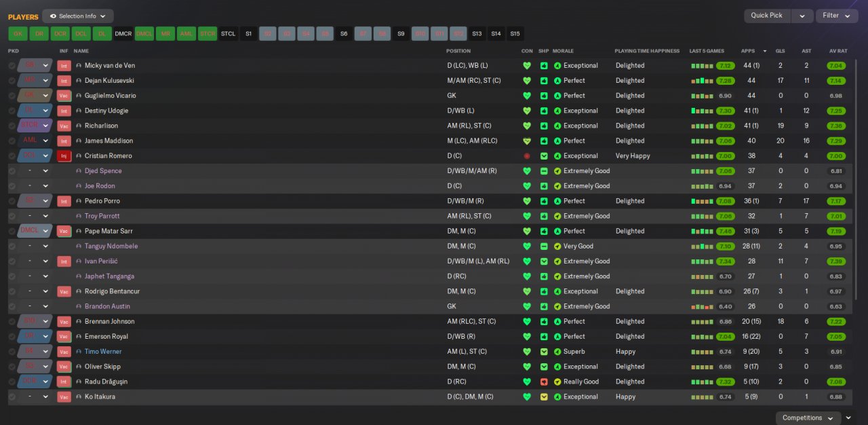Image resolution: width=868 pixels, height=425 pixels.
Task: Click the vertical scrollbar of the player list
Action: tap(856, 180)
